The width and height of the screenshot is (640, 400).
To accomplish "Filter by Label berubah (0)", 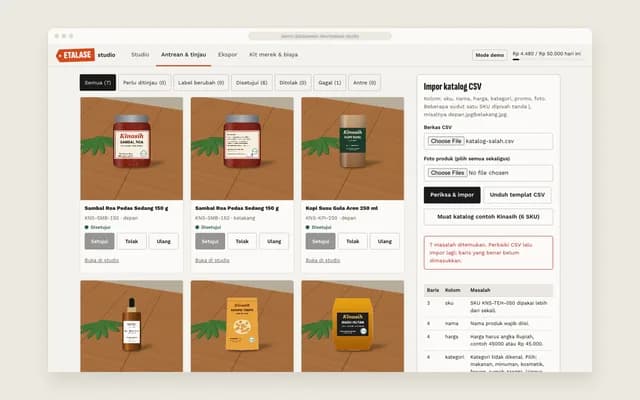I will click(201, 82).
